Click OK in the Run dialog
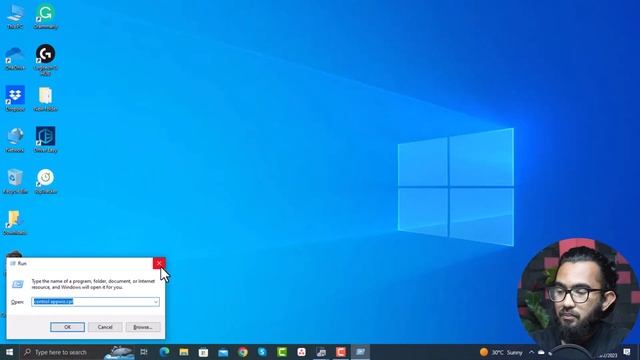 [x=67, y=327]
